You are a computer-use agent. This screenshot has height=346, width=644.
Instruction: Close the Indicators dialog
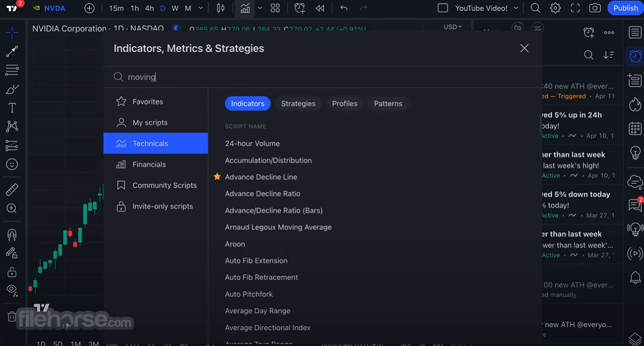point(524,48)
